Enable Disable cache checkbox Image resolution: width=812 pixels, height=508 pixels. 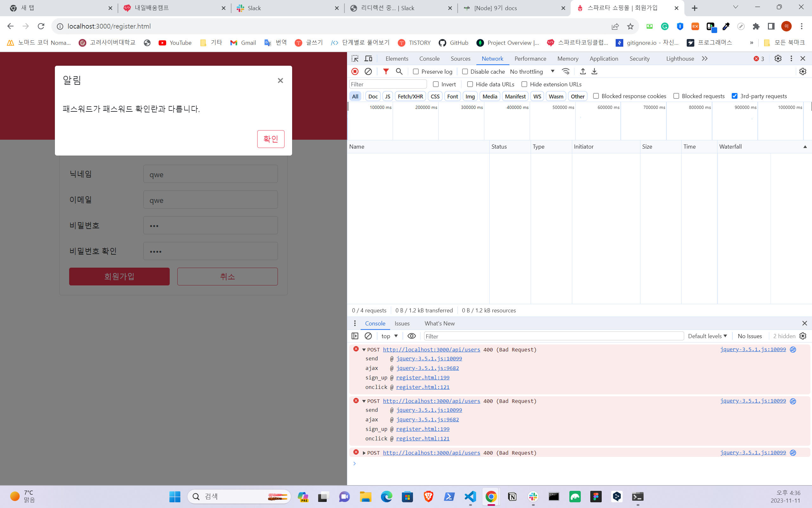pos(465,71)
